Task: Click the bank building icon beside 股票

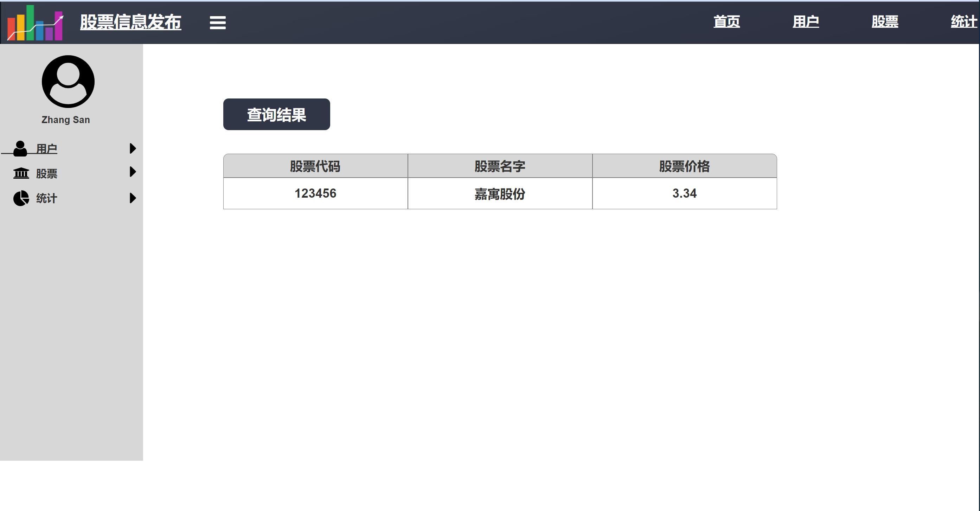Action: pos(21,173)
